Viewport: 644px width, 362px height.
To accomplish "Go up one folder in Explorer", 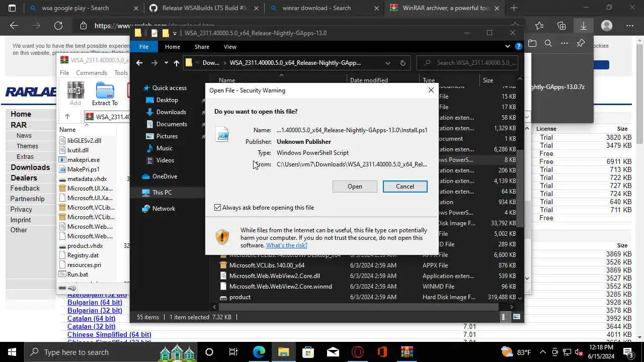I will point(176,63).
